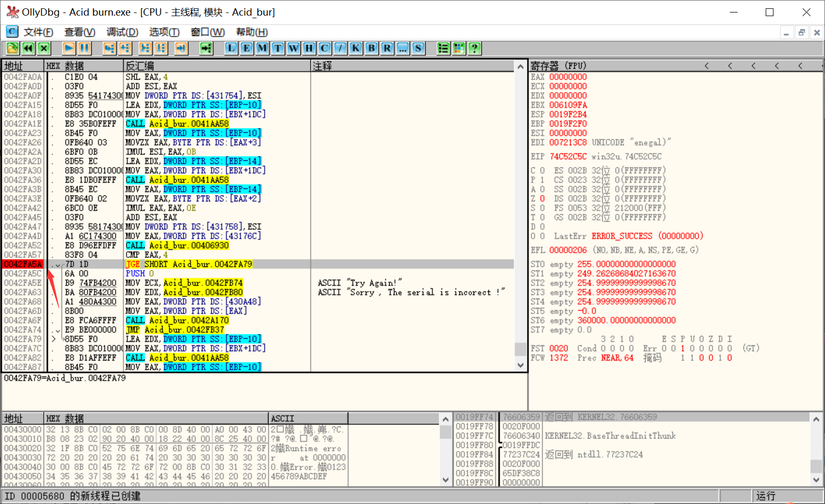The width and height of the screenshot is (825, 504).
Task: Open the 调试(D) menu
Action: [122, 32]
